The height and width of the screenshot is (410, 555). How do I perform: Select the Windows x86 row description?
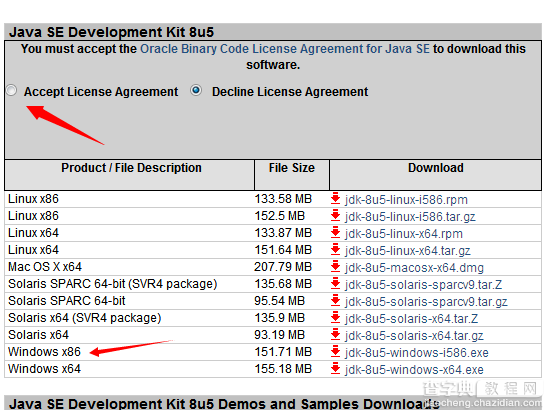[x=45, y=352]
